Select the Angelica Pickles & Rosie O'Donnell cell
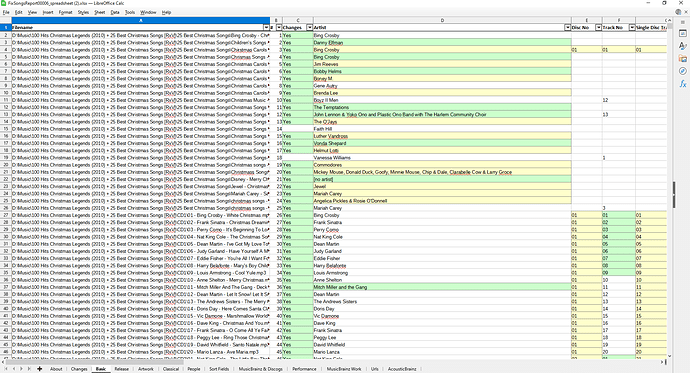Screen dimensions: 690x373 [x=442, y=201]
